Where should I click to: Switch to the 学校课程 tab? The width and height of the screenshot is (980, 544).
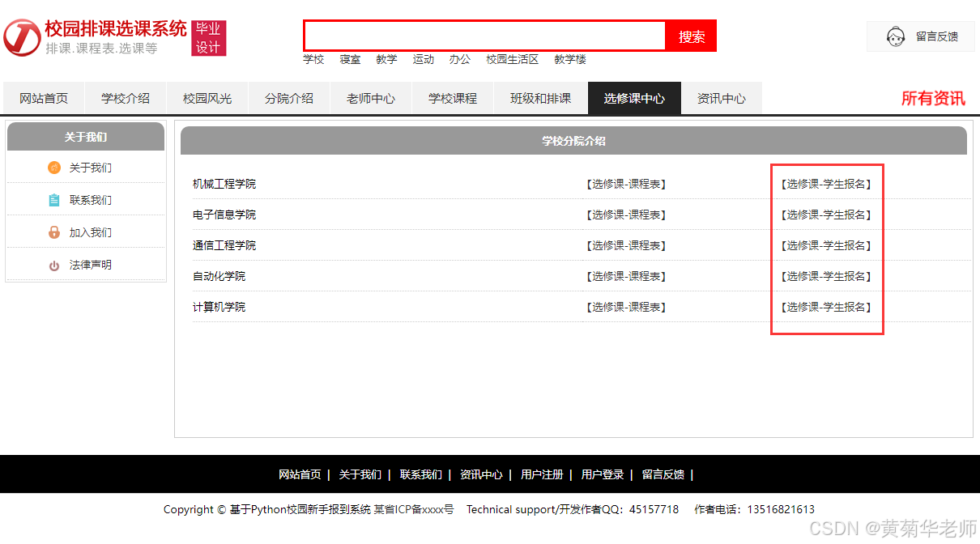pos(453,99)
